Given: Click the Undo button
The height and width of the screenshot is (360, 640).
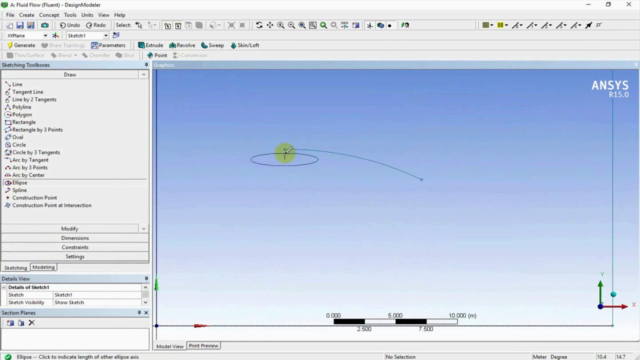Looking at the screenshot, I should point(70,25).
